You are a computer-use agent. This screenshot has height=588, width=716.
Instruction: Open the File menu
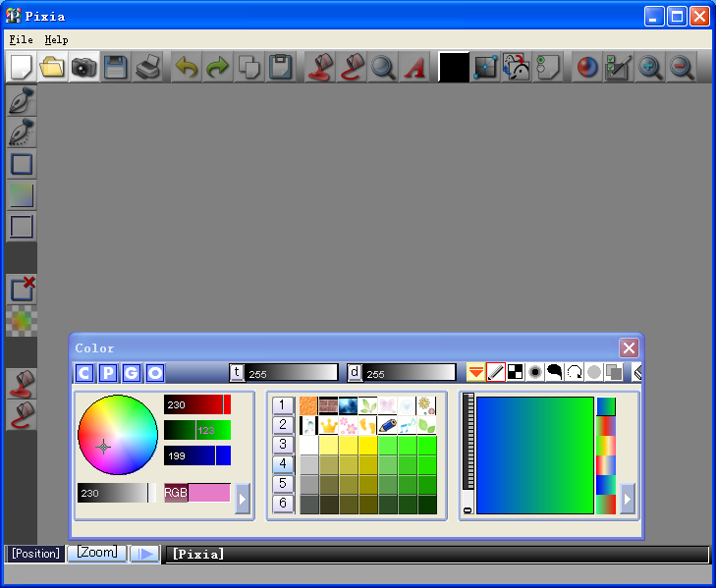click(x=21, y=39)
